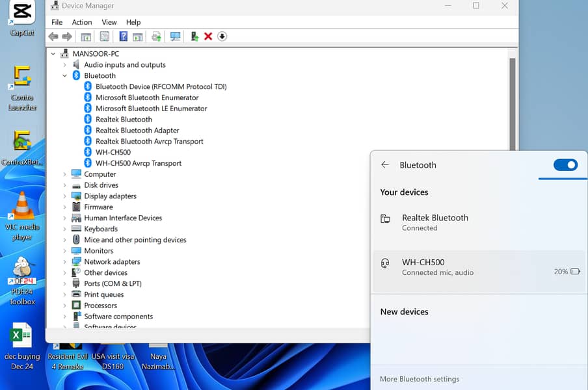The height and width of the screenshot is (390, 588).
Task: Scan for hardware changes via monitor icon
Action: (175, 36)
